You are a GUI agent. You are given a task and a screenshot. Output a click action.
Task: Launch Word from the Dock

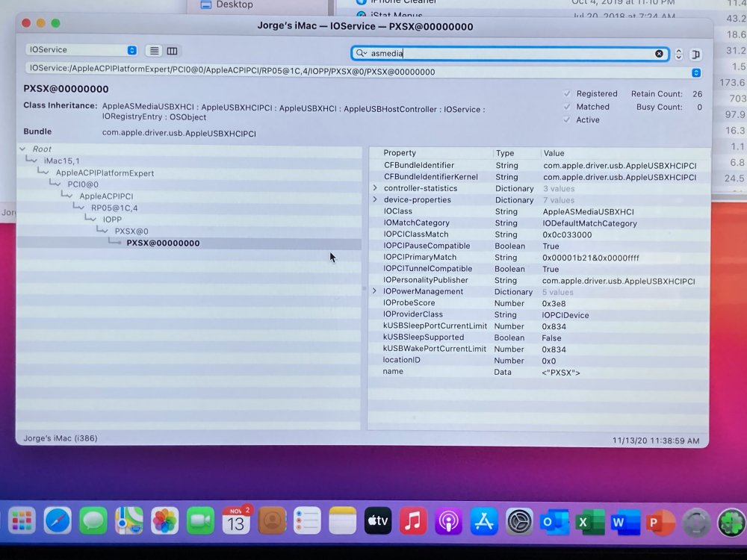625,523
